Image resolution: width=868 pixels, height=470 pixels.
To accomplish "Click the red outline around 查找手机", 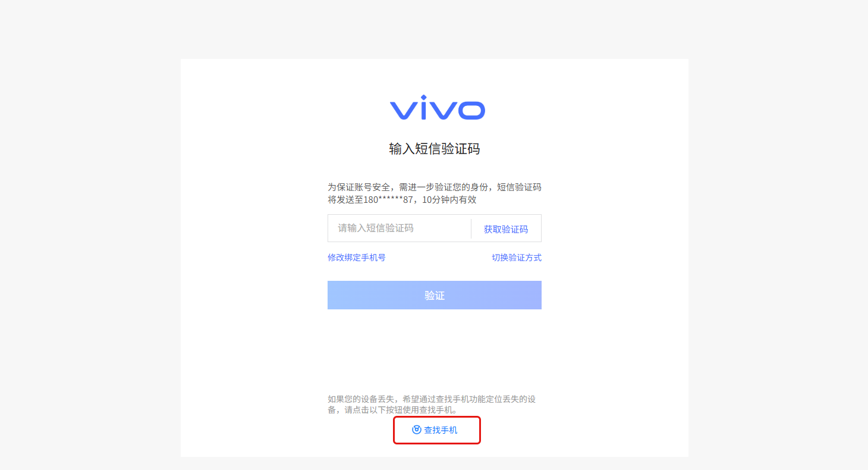I will click(x=437, y=418).
